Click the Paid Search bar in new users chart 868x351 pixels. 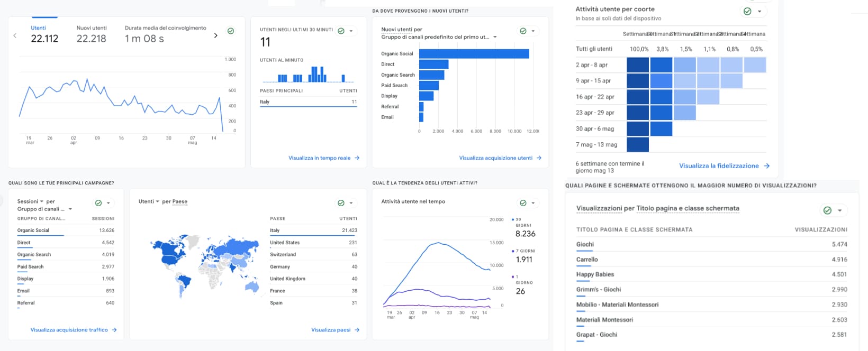pos(429,86)
